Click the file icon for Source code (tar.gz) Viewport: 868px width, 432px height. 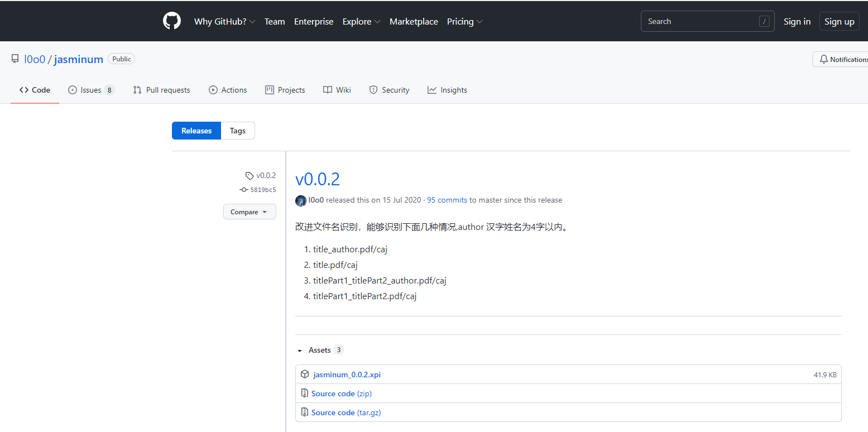click(x=305, y=412)
